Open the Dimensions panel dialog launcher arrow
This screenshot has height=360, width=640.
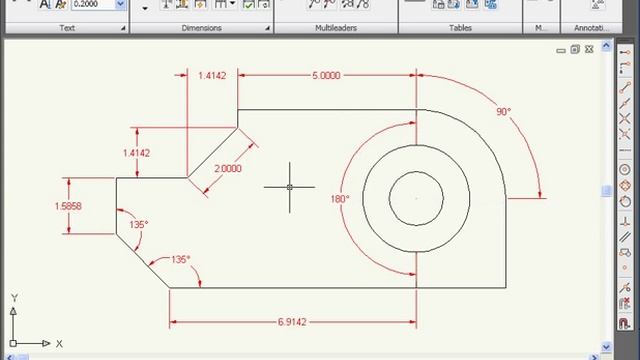(267, 28)
